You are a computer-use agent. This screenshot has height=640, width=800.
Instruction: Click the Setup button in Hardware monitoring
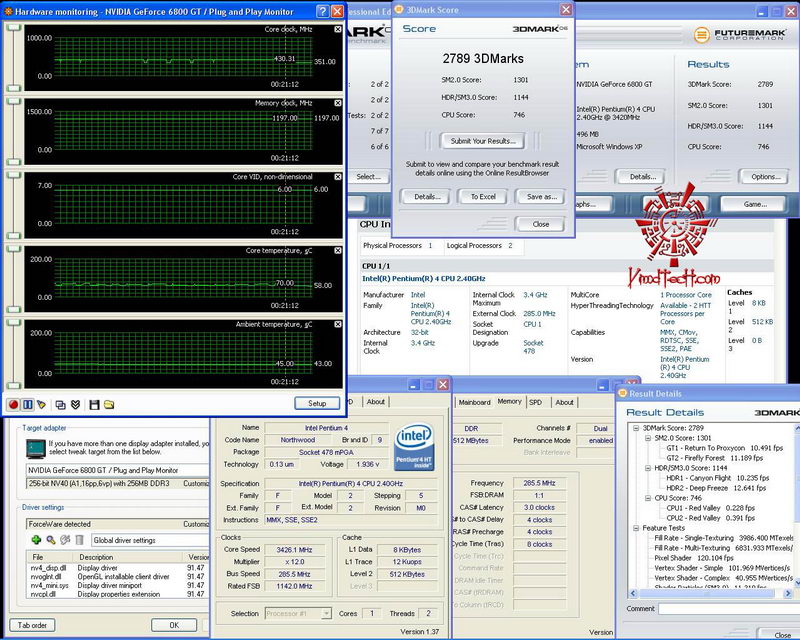pyautogui.click(x=317, y=403)
